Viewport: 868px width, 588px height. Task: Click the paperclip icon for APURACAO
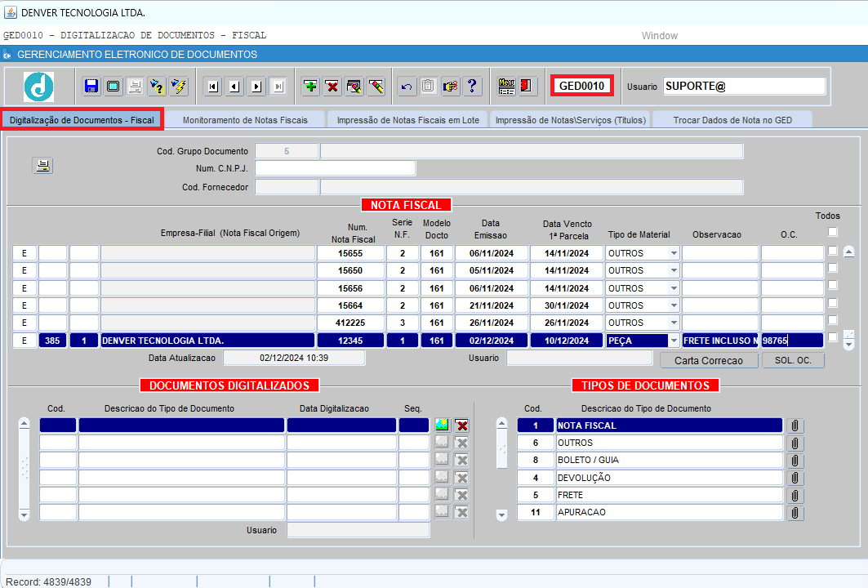pyautogui.click(x=795, y=513)
